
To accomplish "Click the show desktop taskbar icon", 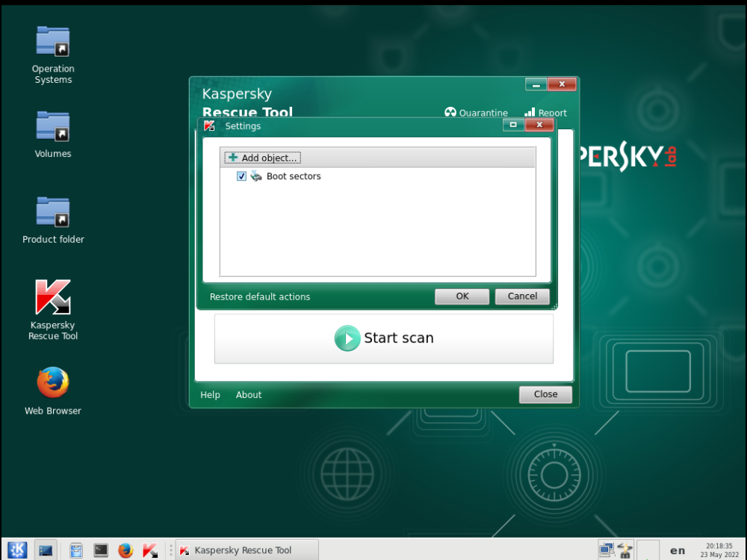I will tap(46, 550).
